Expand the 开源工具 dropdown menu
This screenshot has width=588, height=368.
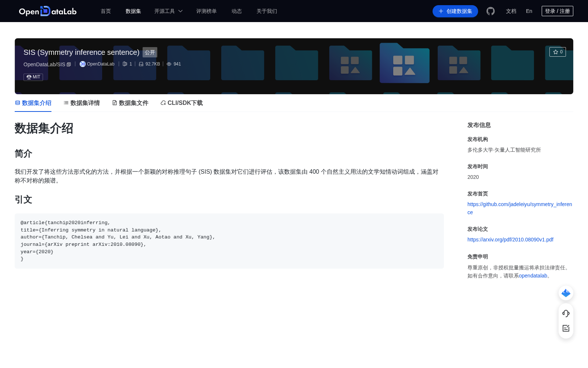[x=168, y=11]
